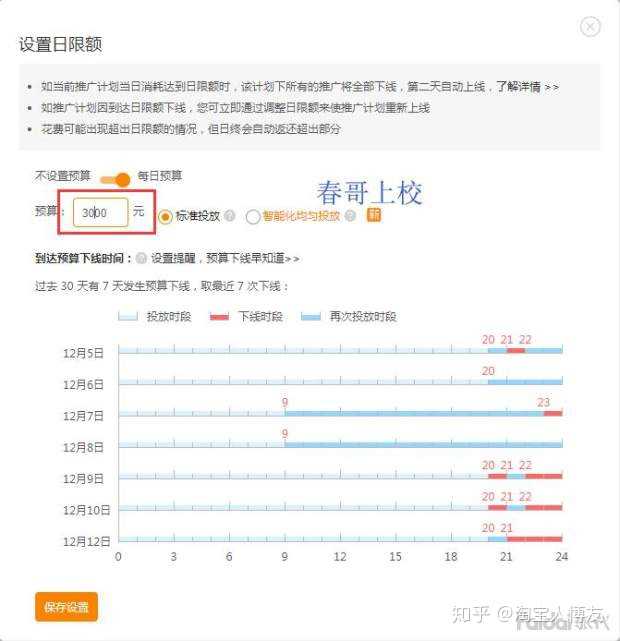Click offline segment on 12月12日 row
The width and height of the screenshot is (620, 641).
(535, 539)
